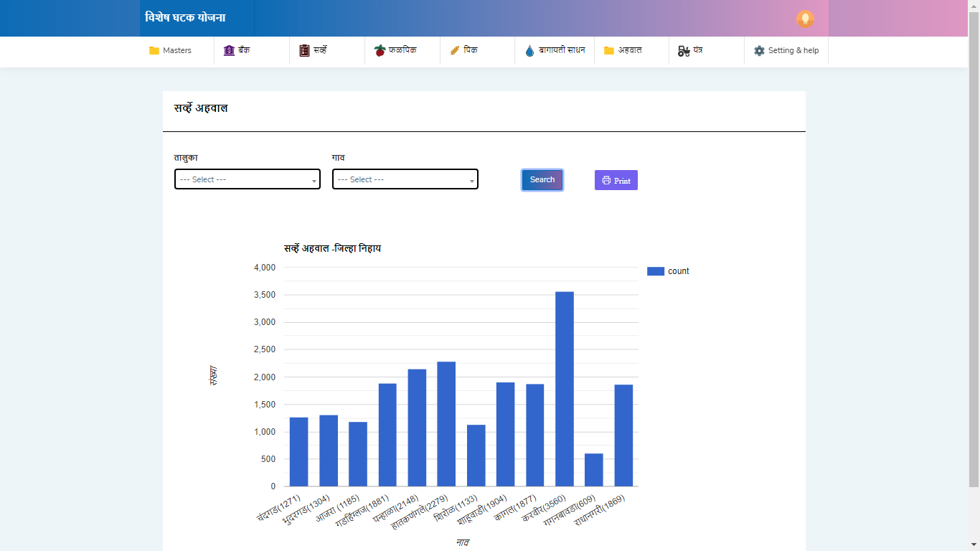Open the अहवाल menu label
The height and width of the screenshot is (551, 980).
point(630,50)
